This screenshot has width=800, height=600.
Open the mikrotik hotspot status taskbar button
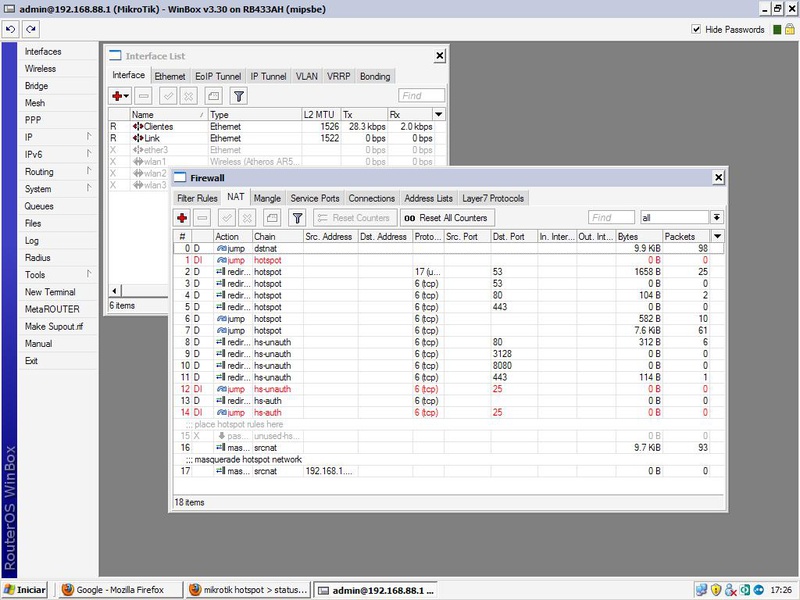248,590
